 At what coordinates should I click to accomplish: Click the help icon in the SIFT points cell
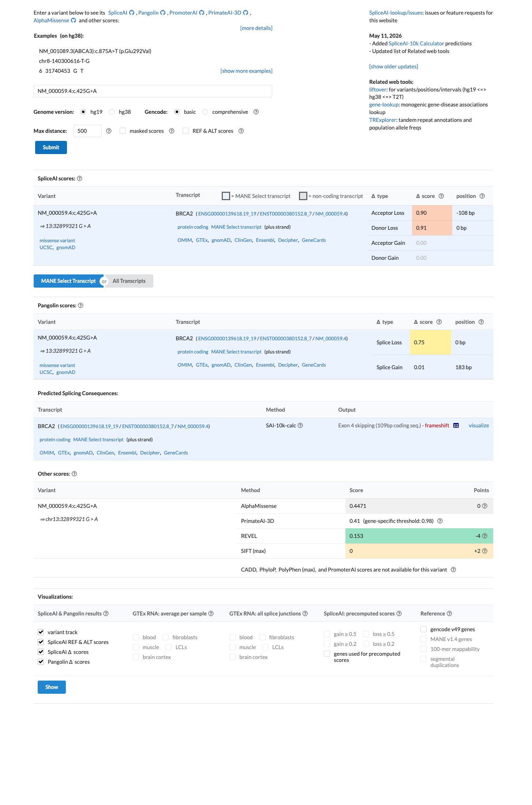[x=484, y=551]
